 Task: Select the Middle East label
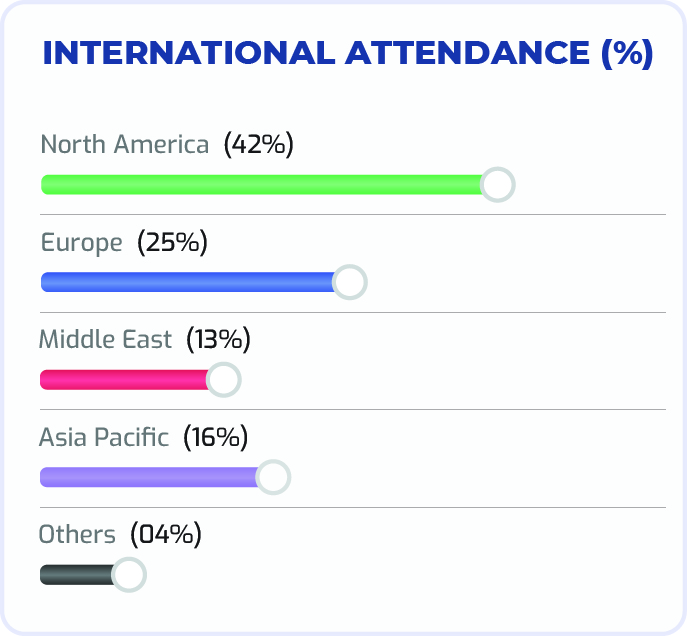[106, 340]
